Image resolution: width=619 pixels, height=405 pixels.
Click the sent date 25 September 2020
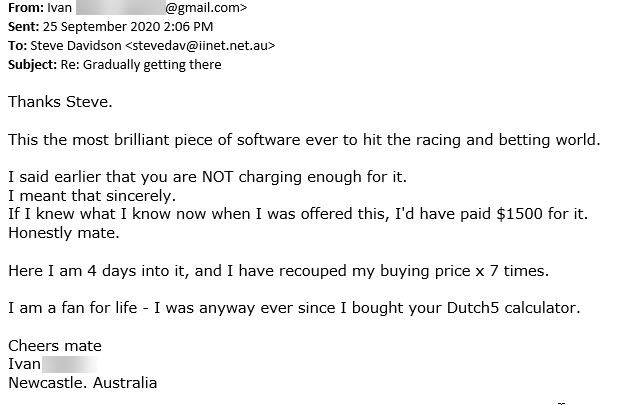pos(101,26)
